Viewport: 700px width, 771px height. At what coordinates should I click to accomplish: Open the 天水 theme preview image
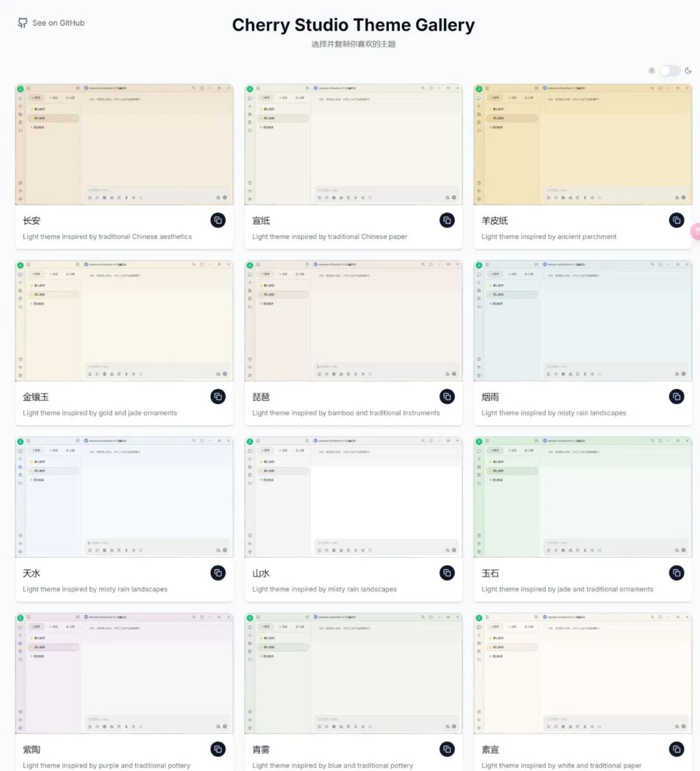124,497
